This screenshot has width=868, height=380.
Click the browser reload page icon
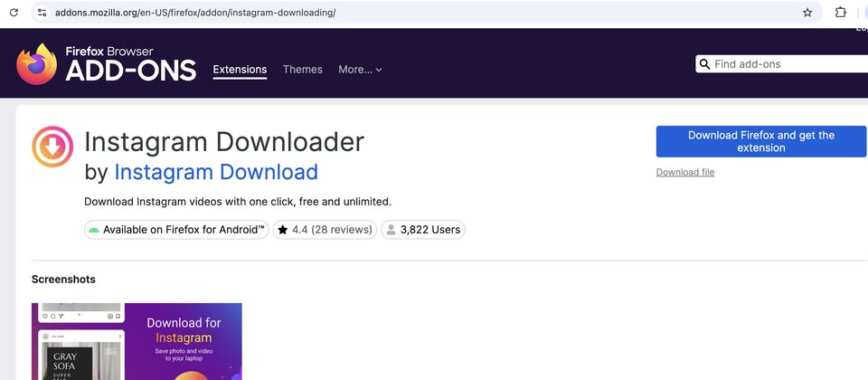coord(14,13)
